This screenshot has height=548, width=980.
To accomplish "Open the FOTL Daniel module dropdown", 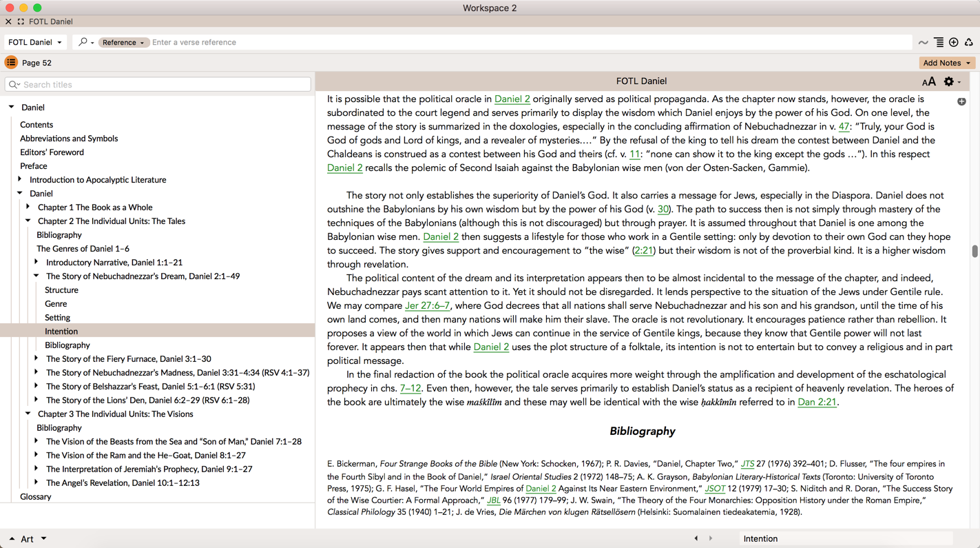I will pos(35,43).
